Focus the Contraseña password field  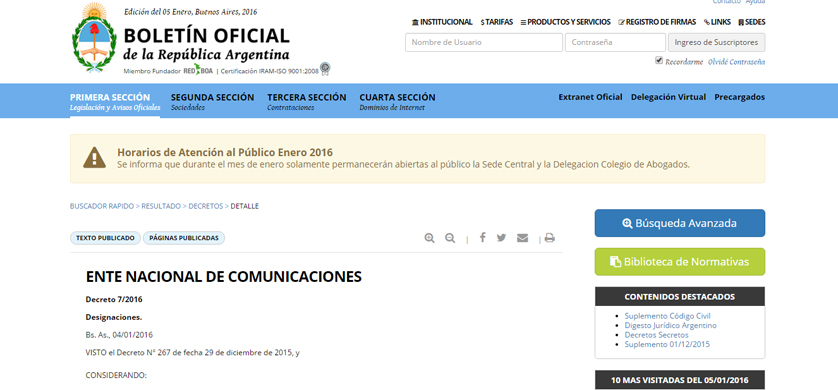coord(615,42)
